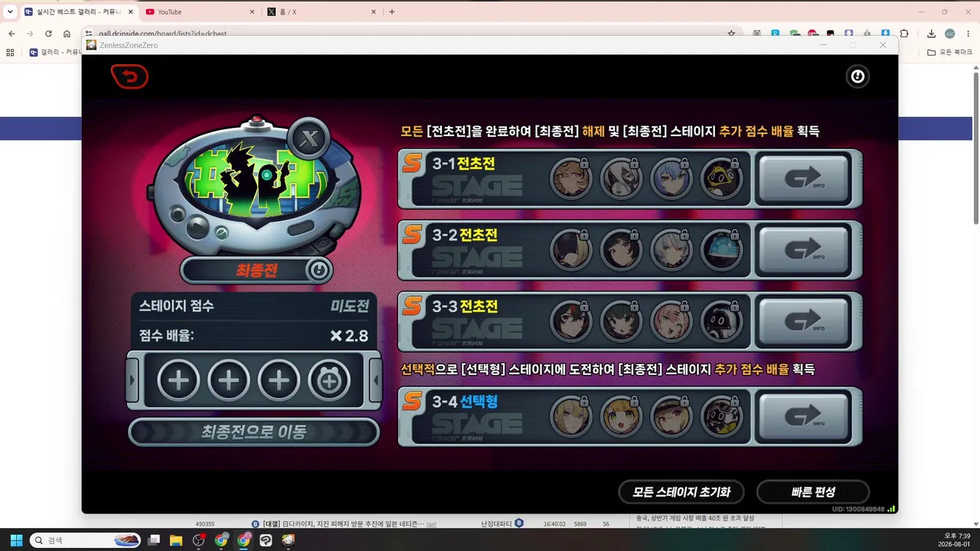Switch to the 홈 / X browser tab

(x=322, y=11)
